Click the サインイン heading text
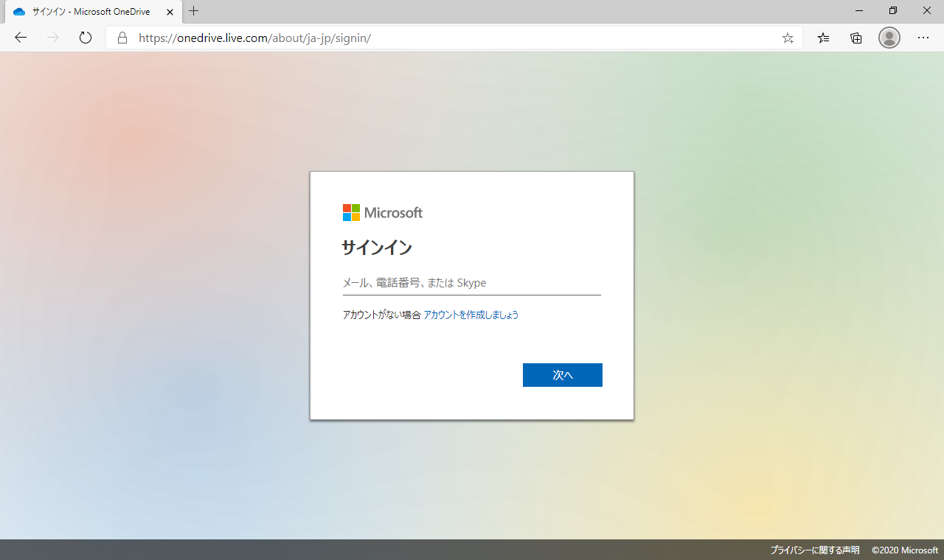Image resolution: width=944 pixels, height=560 pixels. 377,248
